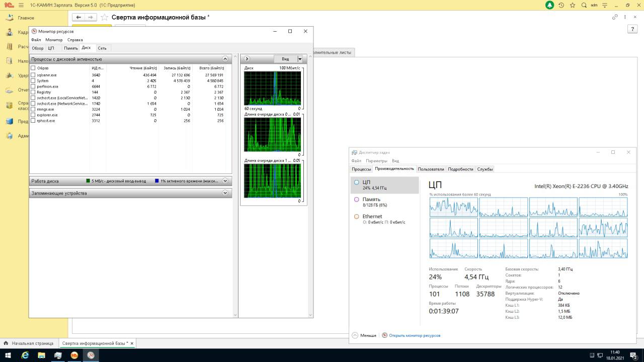This screenshot has width=644, height=362.
Task: Copy link with the chain icon
Action: tap(615, 17)
